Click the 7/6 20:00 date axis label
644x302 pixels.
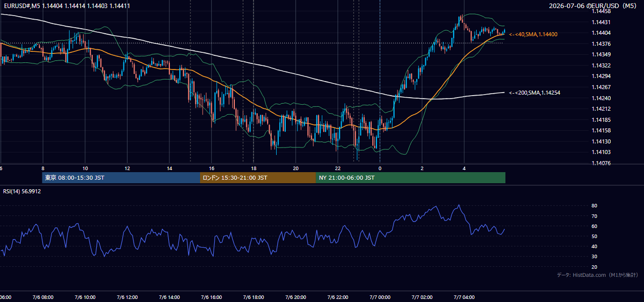(x=296, y=297)
